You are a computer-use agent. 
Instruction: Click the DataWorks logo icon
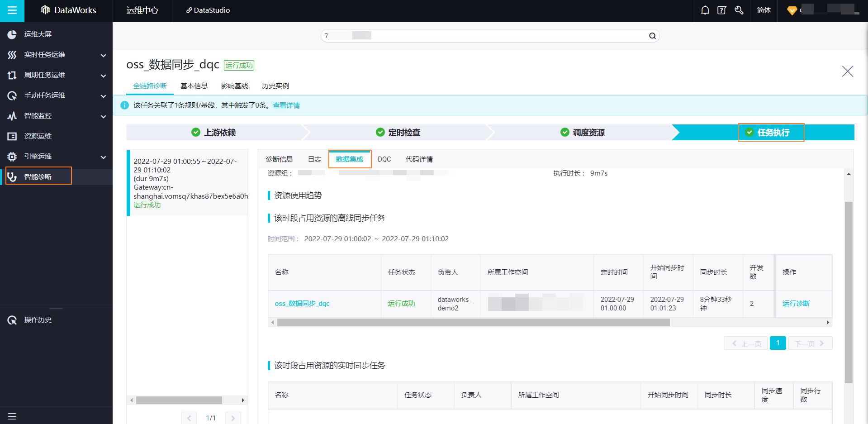[45, 10]
